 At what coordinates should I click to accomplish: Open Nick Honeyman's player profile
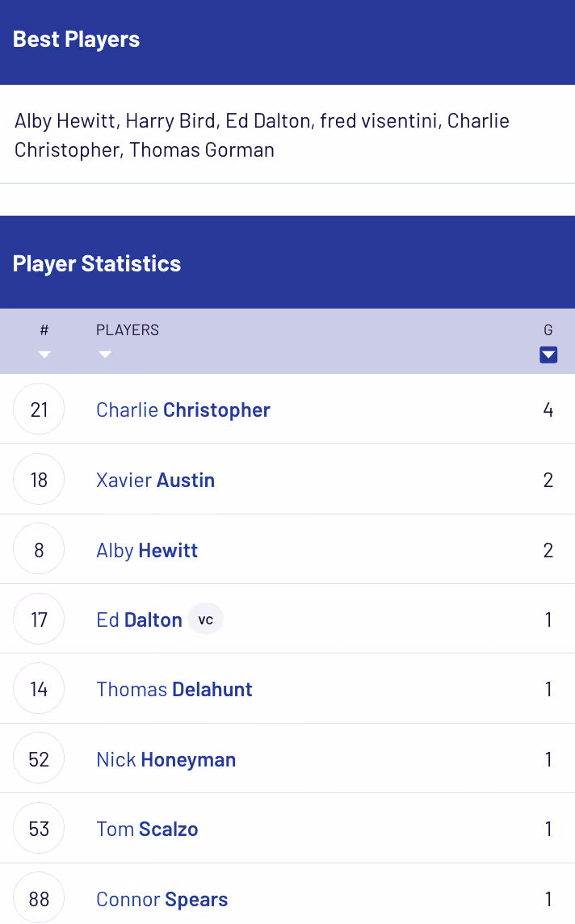click(166, 759)
